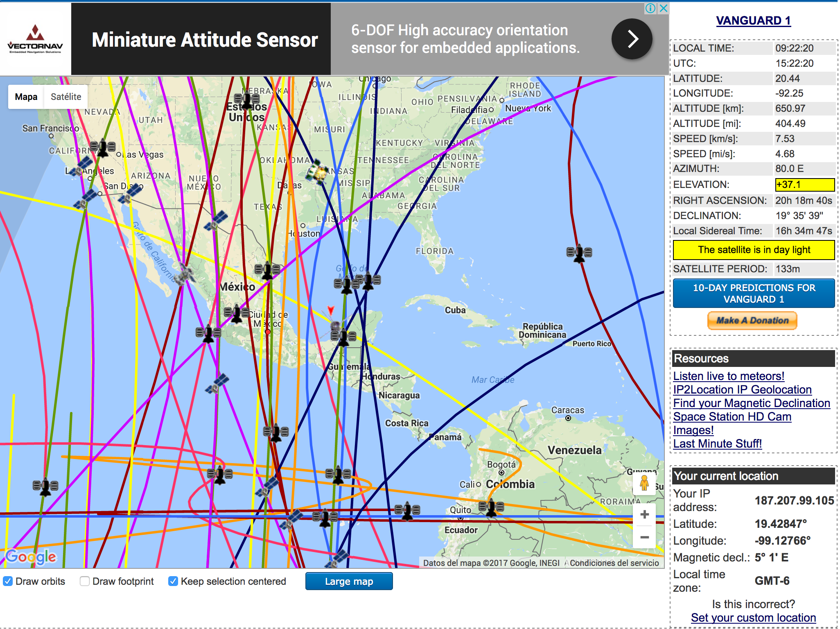Image resolution: width=840 pixels, height=629 pixels.
Task: Click the Make A Donation button
Action: click(x=752, y=321)
